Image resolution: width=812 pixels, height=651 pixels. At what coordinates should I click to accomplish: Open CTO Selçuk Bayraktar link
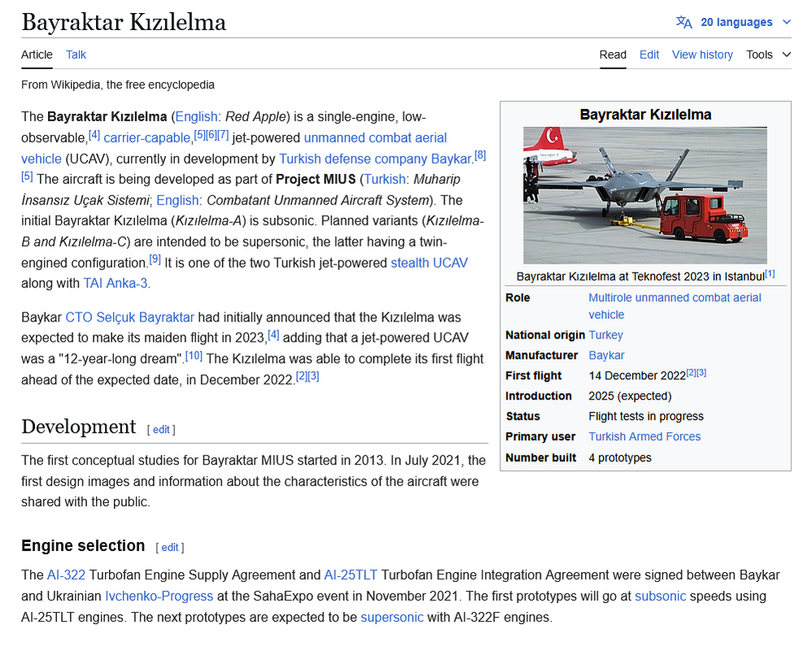(129, 317)
